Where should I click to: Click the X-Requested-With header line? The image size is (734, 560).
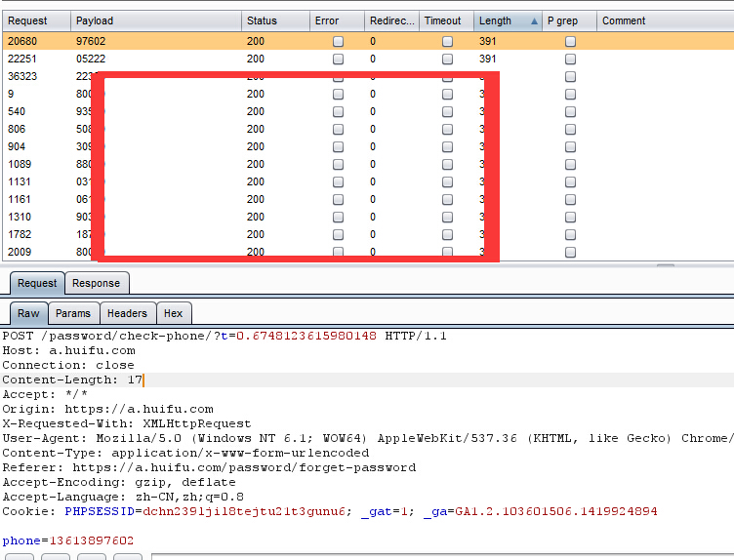tap(127, 423)
